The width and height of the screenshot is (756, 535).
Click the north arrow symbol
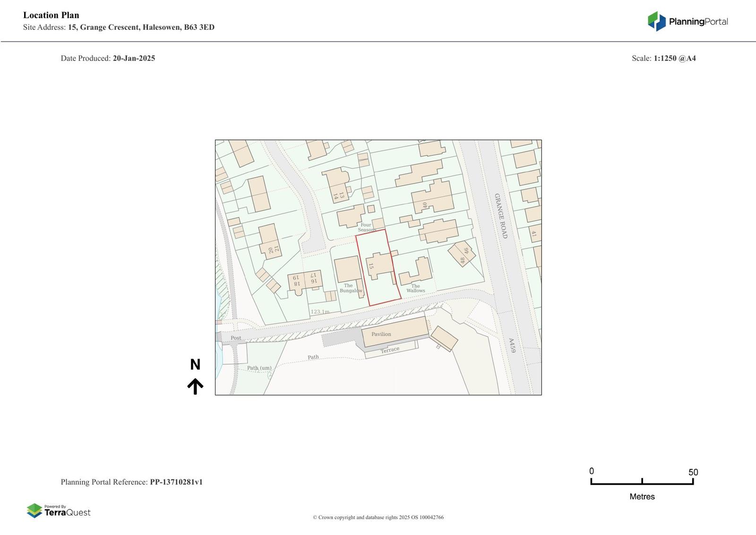[x=195, y=386]
